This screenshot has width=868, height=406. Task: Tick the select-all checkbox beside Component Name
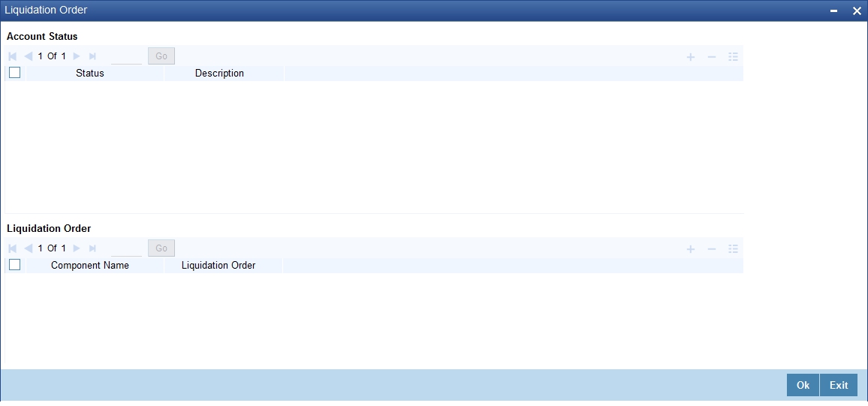tap(15, 265)
